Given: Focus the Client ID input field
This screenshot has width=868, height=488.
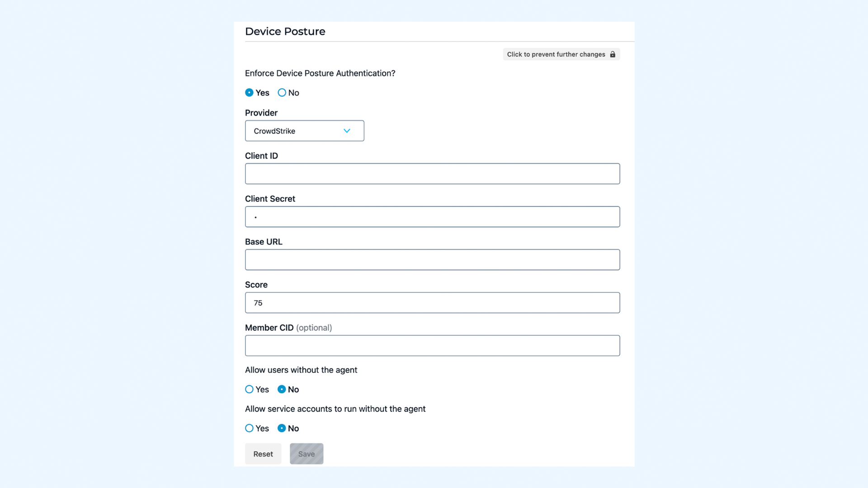Looking at the screenshot, I should tap(432, 174).
